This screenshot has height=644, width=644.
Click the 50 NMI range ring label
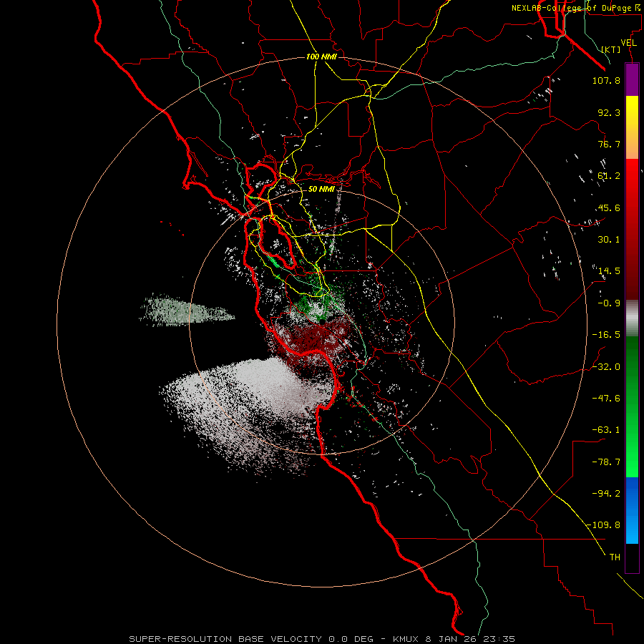[321, 190]
